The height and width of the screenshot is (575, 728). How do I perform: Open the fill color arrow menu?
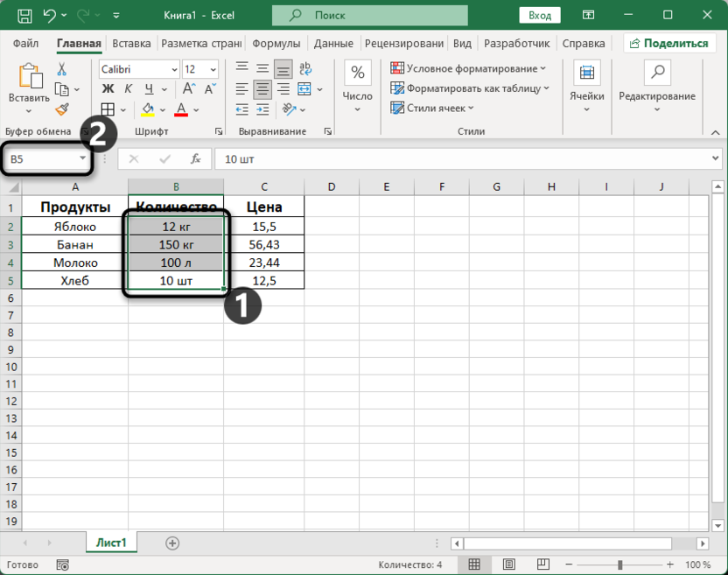pyautogui.click(x=163, y=110)
